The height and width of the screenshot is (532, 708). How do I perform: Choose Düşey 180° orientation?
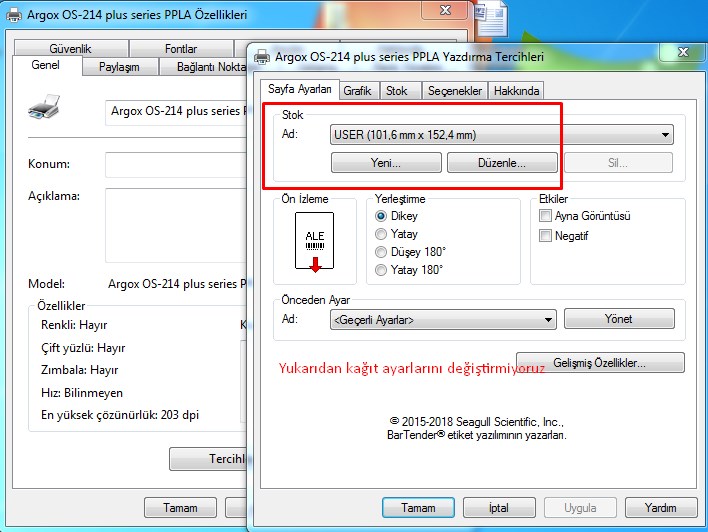[381, 252]
